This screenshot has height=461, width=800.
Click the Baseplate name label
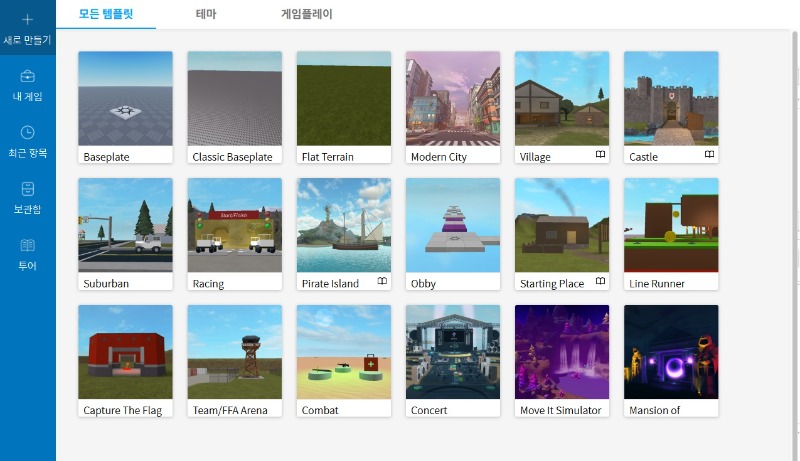[106, 157]
